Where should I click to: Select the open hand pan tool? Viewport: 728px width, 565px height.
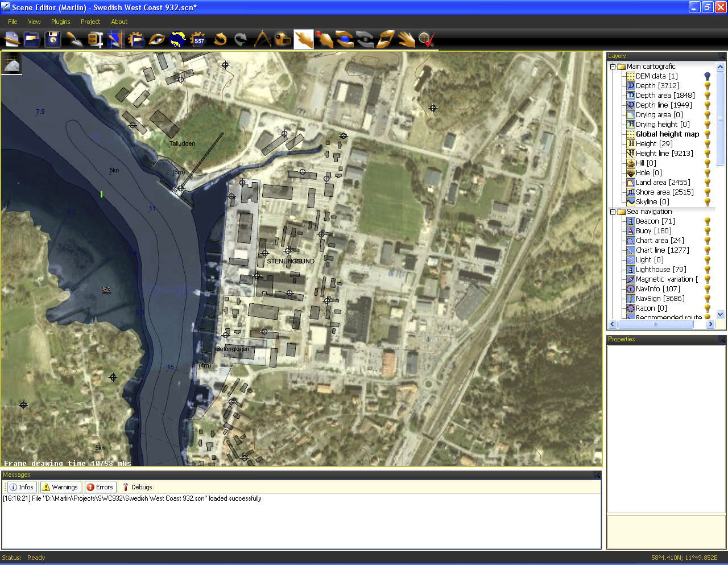406,39
